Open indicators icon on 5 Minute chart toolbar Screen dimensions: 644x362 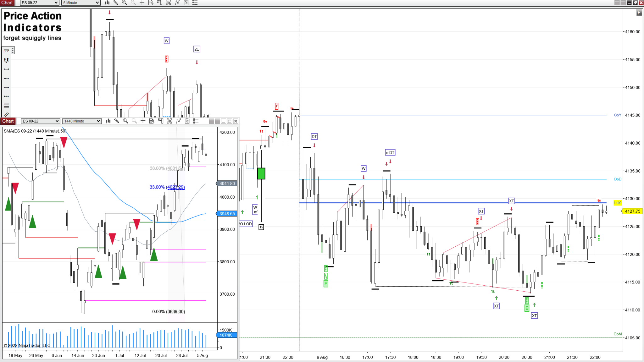[x=177, y=3]
